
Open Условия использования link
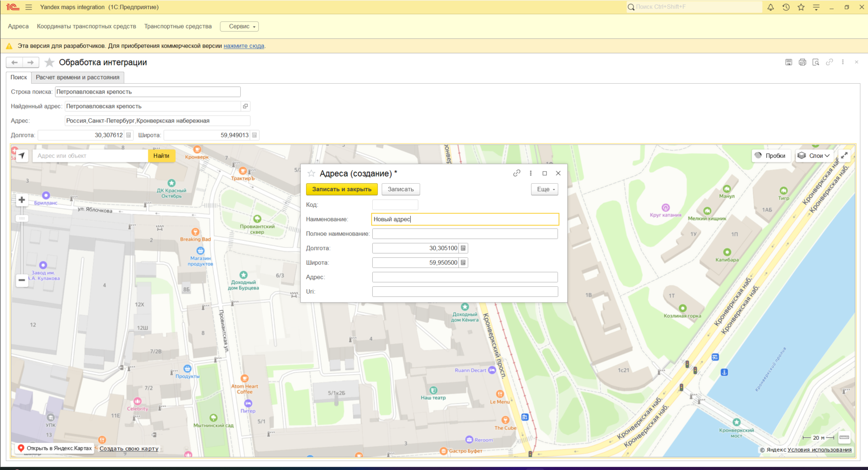coord(820,450)
